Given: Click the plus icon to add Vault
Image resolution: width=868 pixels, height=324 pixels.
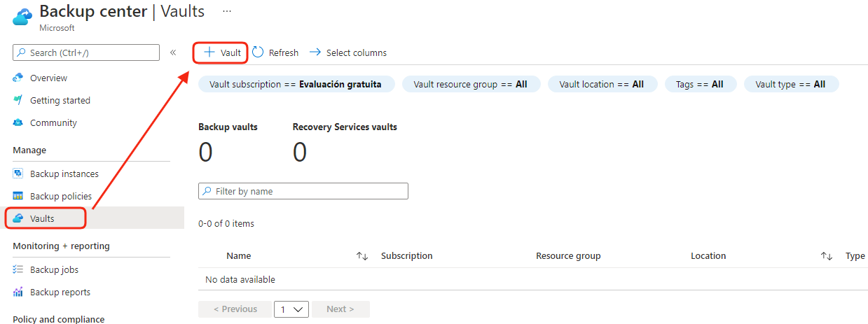Looking at the screenshot, I should [209, 52].
